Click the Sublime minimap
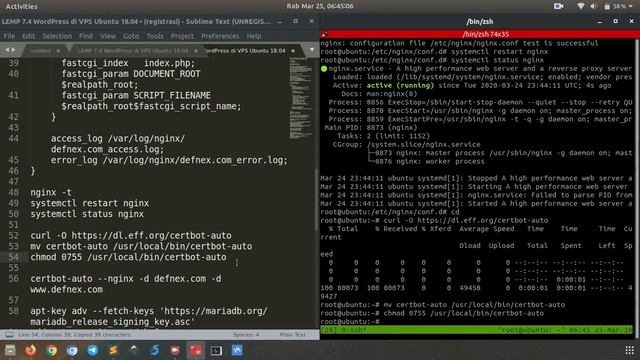 301,98
